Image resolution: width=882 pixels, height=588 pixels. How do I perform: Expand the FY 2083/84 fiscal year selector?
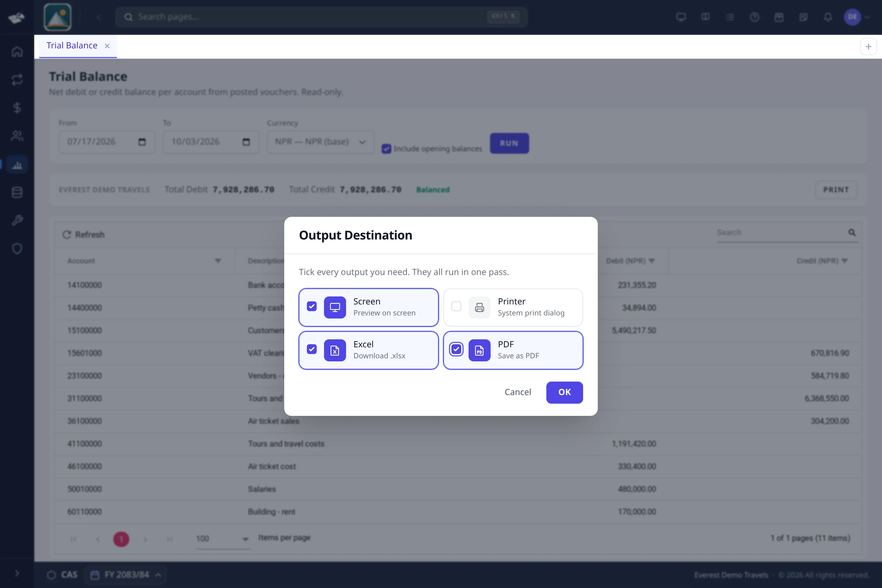tap(126, 575)
